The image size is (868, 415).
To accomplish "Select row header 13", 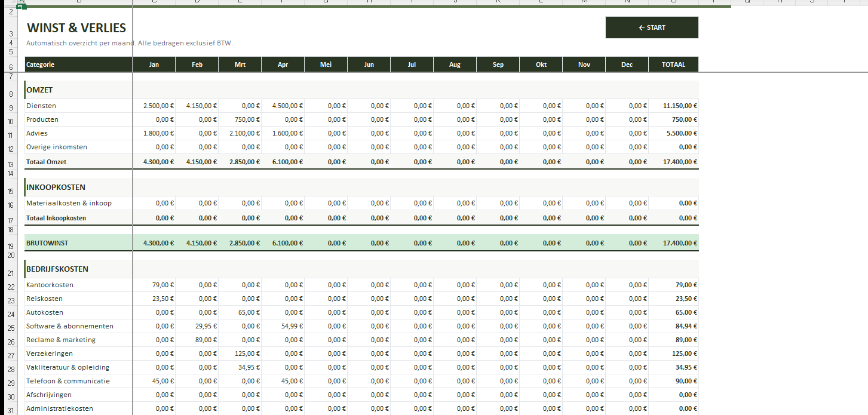I will [11, 164].
